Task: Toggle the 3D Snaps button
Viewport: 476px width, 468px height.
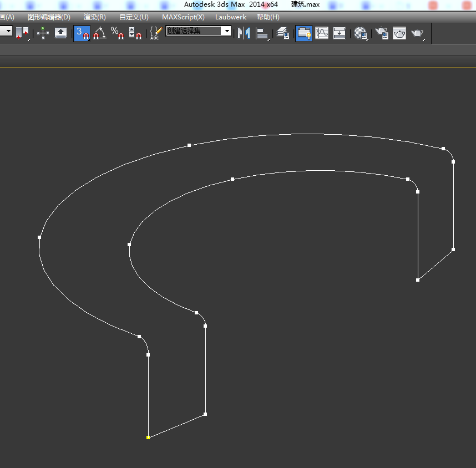Action: [x=82, y=33]
